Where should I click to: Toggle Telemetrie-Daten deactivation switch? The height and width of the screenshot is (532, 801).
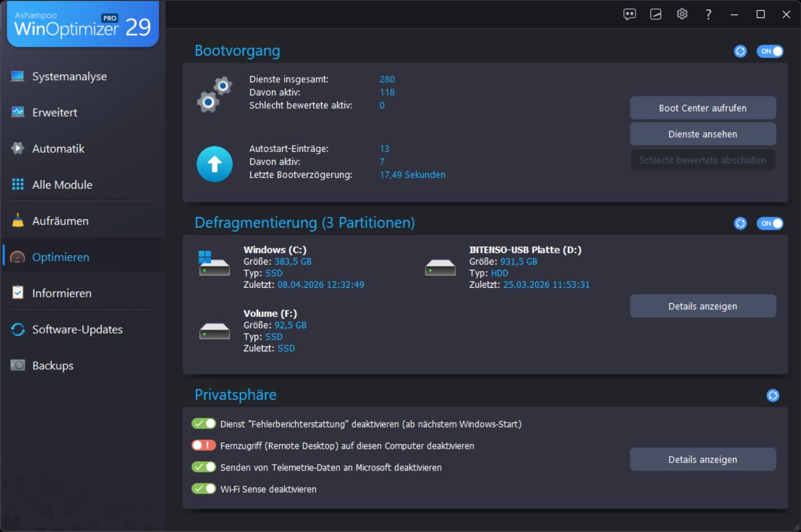204,467
